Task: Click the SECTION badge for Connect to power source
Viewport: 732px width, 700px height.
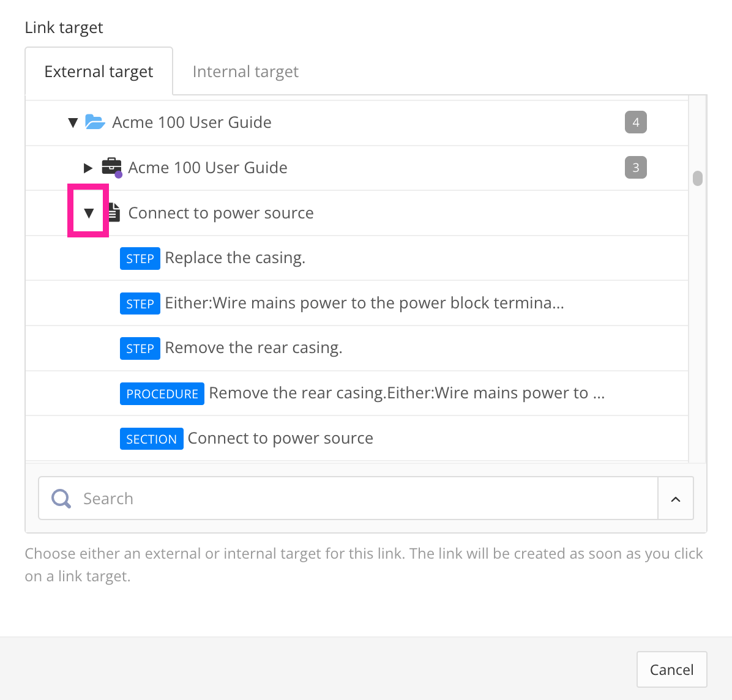Action: point(151,439)
